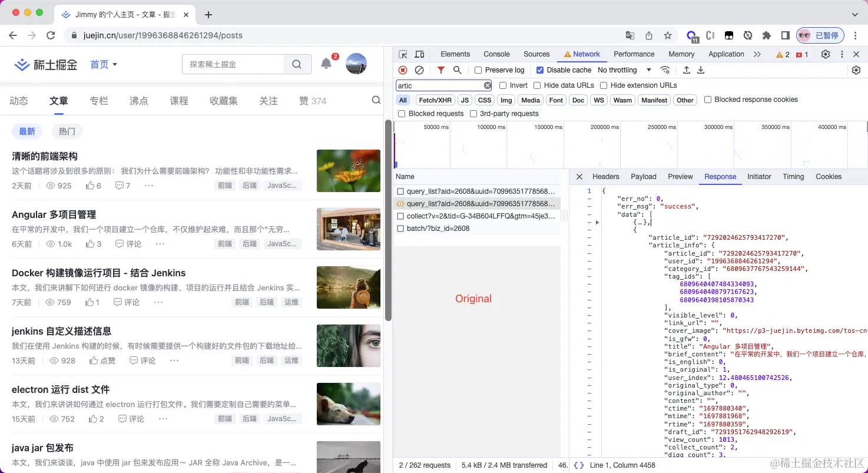Filter requests by Fetch/XHR
The image size is (868, 473).
point(436,100)
